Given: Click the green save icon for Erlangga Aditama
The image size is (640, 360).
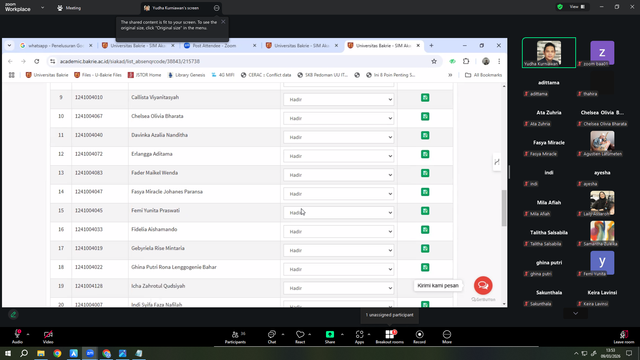Looking at the screenshot, I should coord(425,154).
